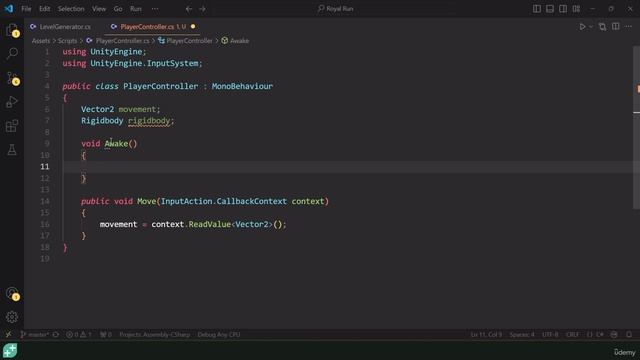Click the Royal Run command search box

336,9
